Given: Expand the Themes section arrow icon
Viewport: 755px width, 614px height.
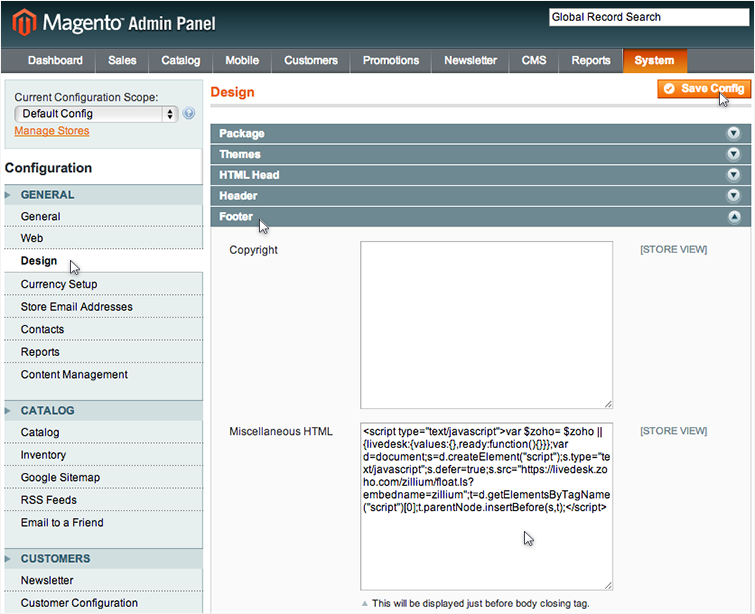Looking at the screenshot, I should 733,154.
